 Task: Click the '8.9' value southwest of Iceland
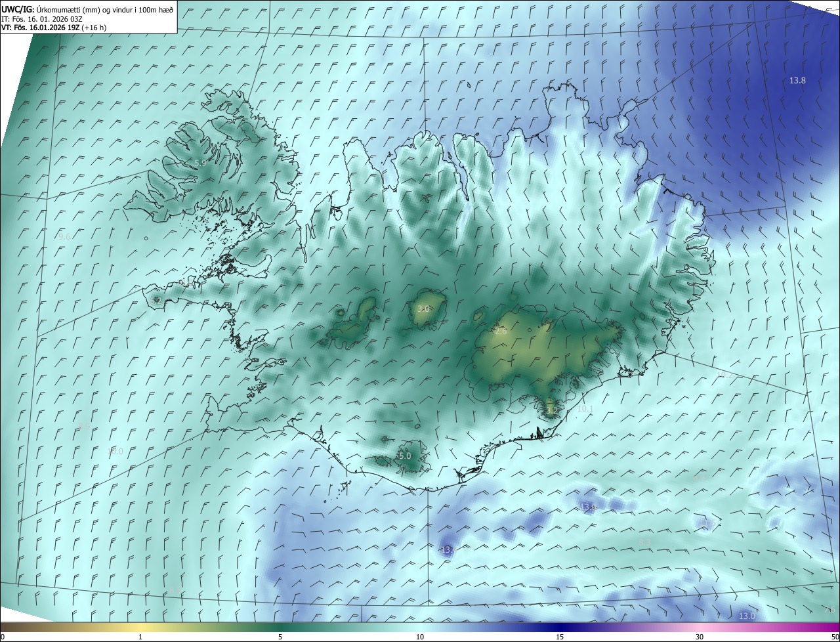pyautogui.click(x=84, y=427)
